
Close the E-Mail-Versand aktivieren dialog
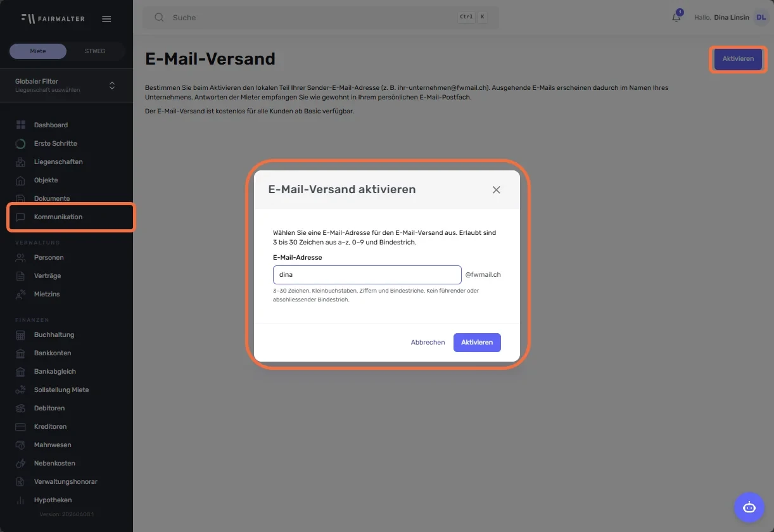pos(497,190)
